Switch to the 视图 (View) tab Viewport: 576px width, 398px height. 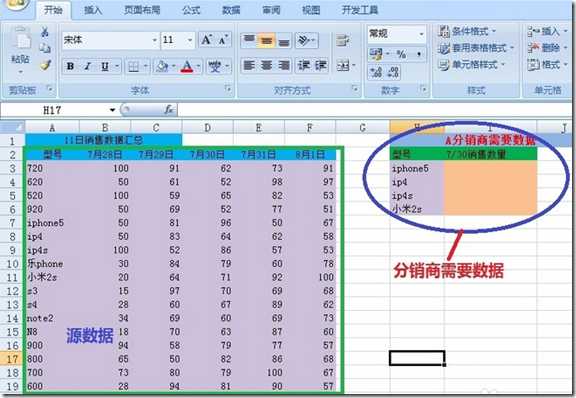311,10
